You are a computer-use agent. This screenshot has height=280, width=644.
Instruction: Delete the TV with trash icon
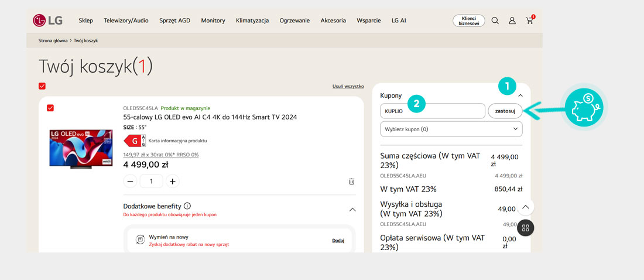(351, 182)
